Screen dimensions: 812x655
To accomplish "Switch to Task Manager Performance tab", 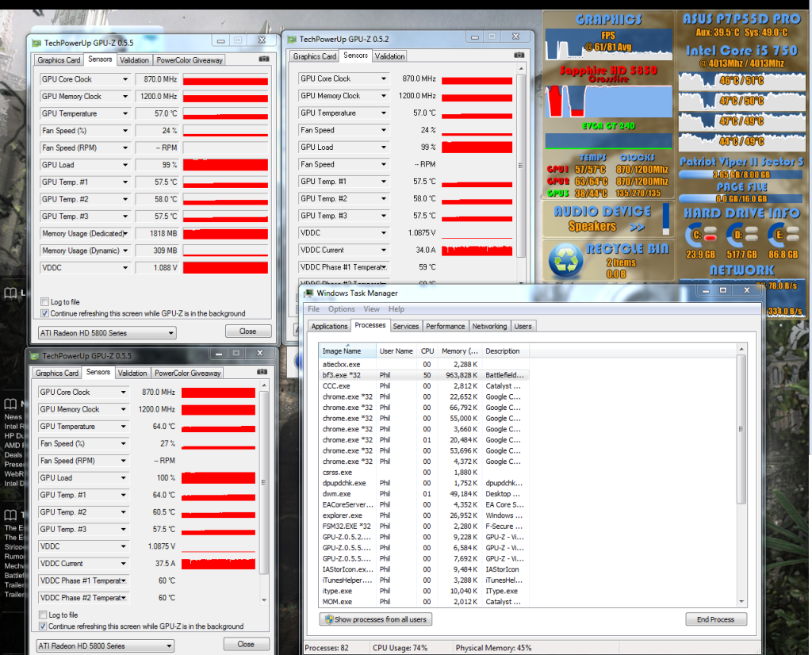I will pyautogui.click(x=446, y=326).
